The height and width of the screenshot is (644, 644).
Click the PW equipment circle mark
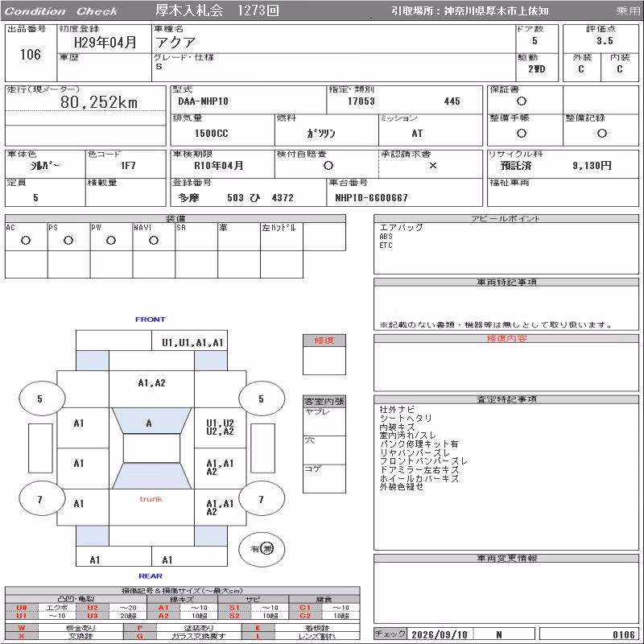pyautogui.click(x=111, y=240)
